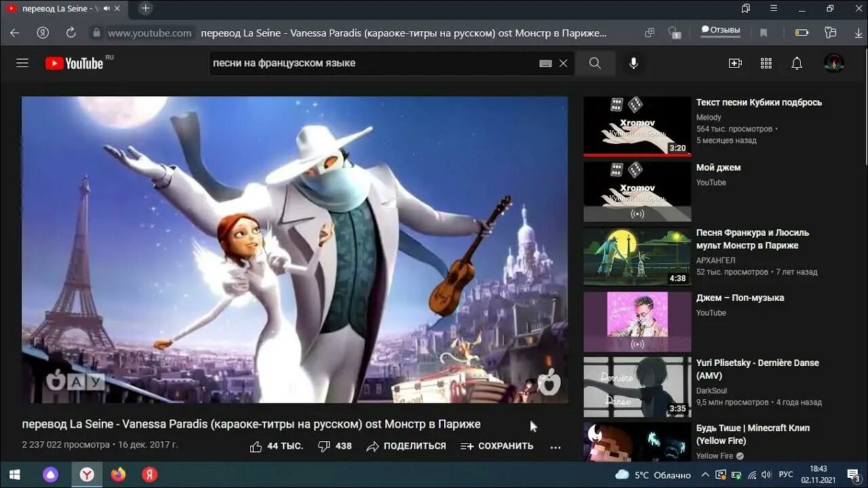The image size is (868, 488).
Task: Click the www.youtube.com address field
Action: click(x=150, y=33)
